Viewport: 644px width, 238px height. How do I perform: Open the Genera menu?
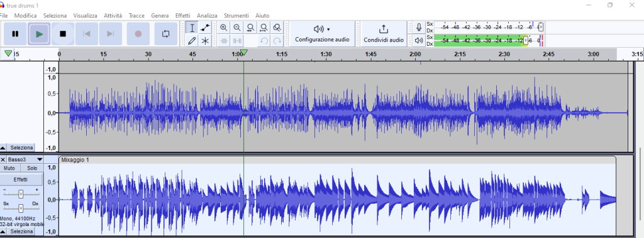click(x=160, y=16)
